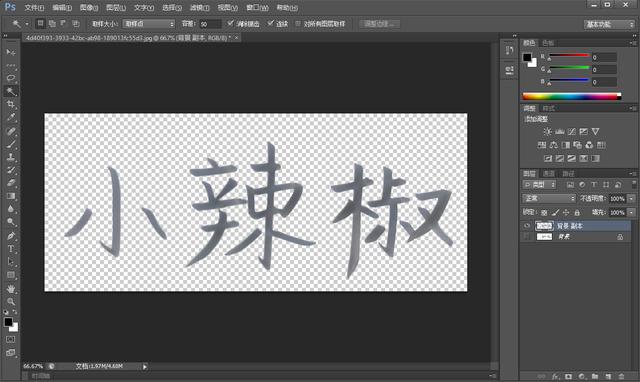Show the 背景 layer visibility box
This screenshot has height=382, width=640.
click(x=527, y=237)
